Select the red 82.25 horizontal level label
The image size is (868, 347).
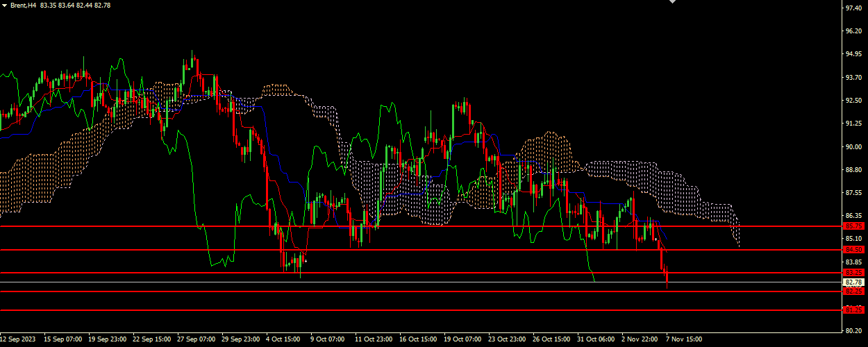(853, 291)
